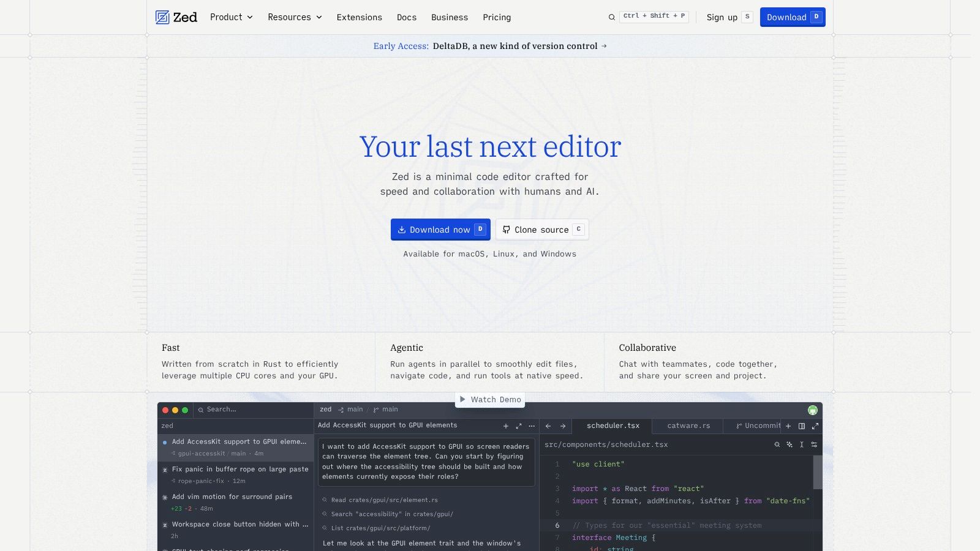Expand the agent panel with the expand icon
Image resolution: width=980 pixels, height=551 pixels.
click(x=519, y=426)
